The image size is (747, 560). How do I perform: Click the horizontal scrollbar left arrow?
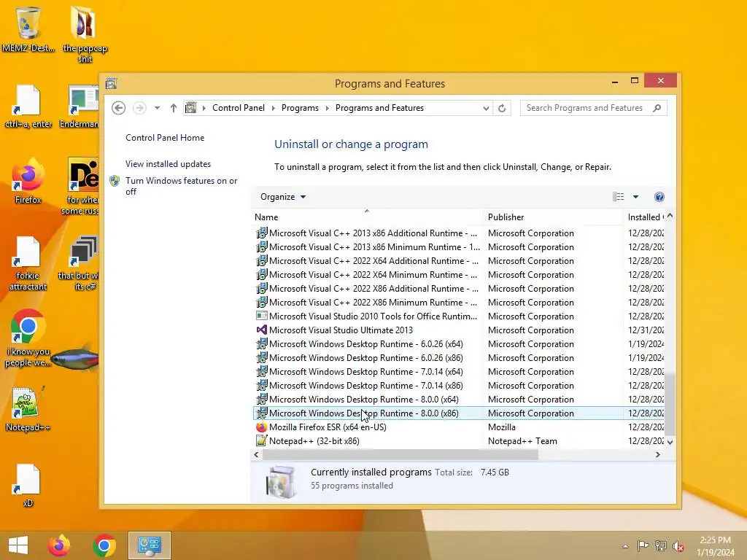click(x=256, y=455)
